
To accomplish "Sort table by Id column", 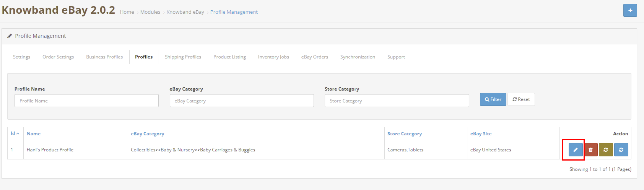I will click(x=15, y=133).
